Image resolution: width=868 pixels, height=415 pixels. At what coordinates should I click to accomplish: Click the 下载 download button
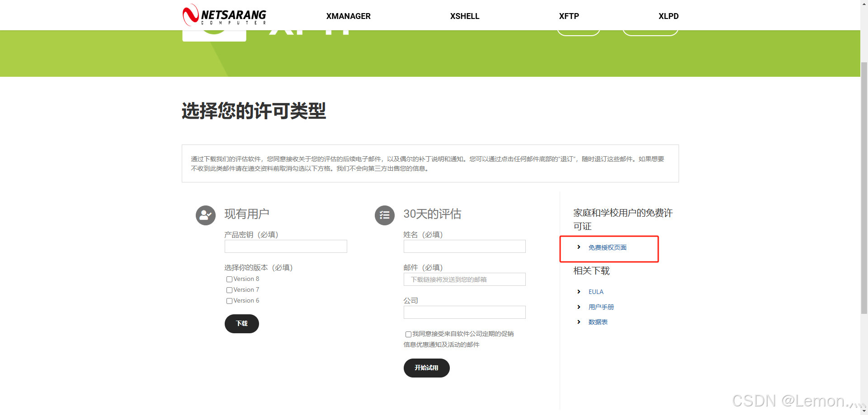[242, 324]
